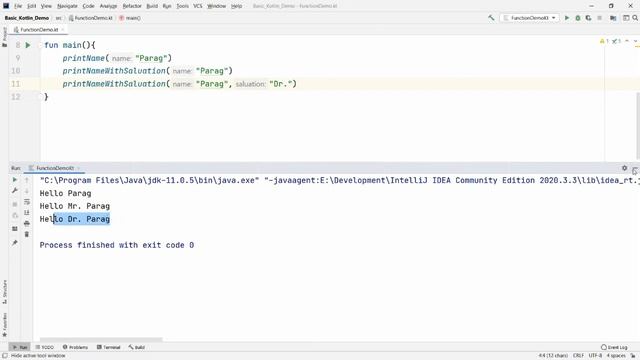
Task: Open the TODO tool window
Action: 44,347
